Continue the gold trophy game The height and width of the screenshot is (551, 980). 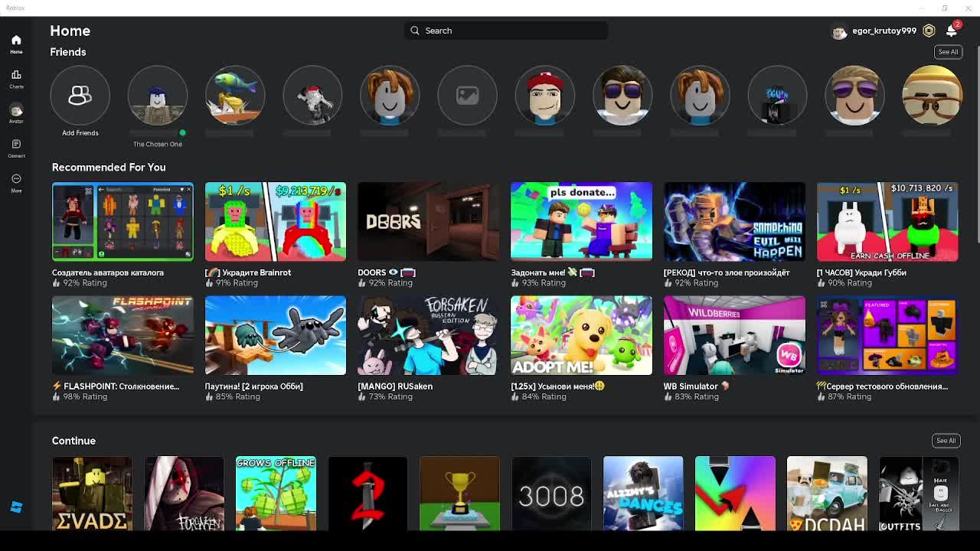tap(459, 494)
